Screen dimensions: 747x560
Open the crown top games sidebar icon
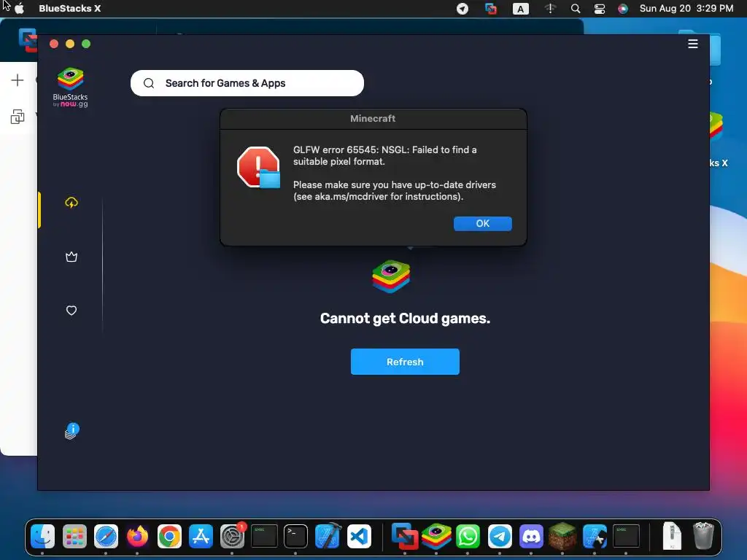tap(71, 257)
